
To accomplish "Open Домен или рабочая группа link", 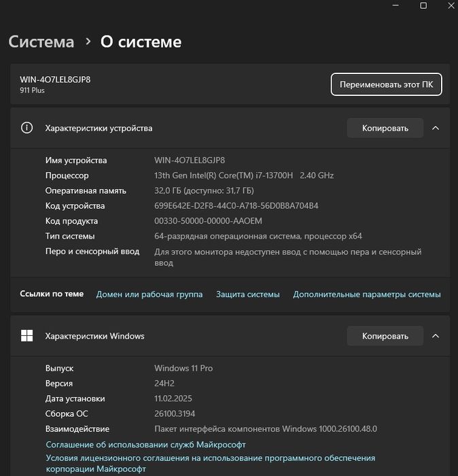I will [149, 294].
